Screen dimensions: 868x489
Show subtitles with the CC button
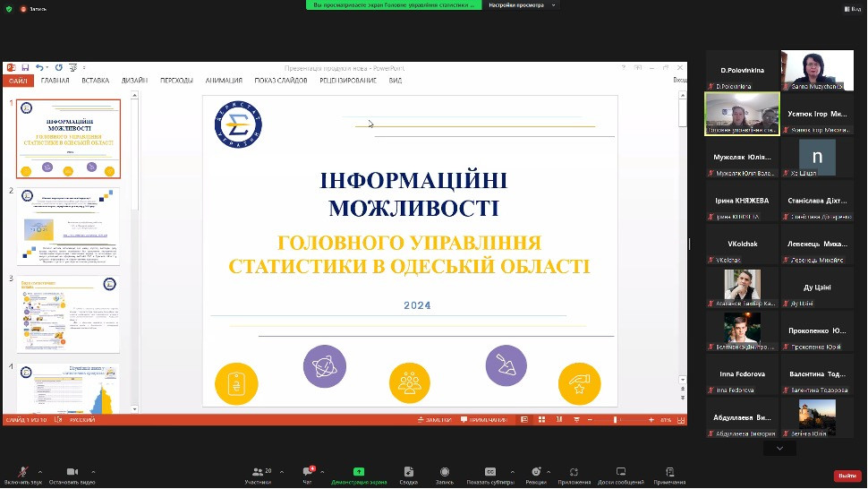pyautogui.click(x=490, y=475)
